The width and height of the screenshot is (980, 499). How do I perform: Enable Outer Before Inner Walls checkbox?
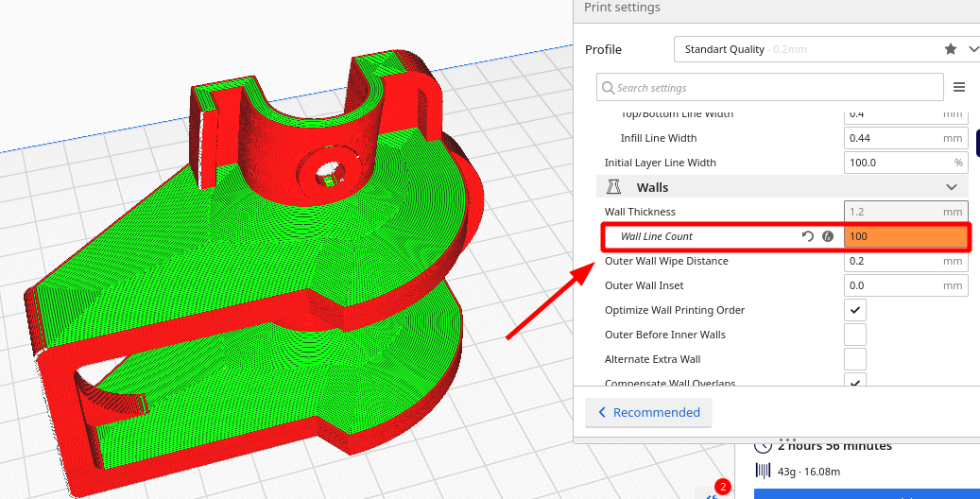tap(855, 335)
